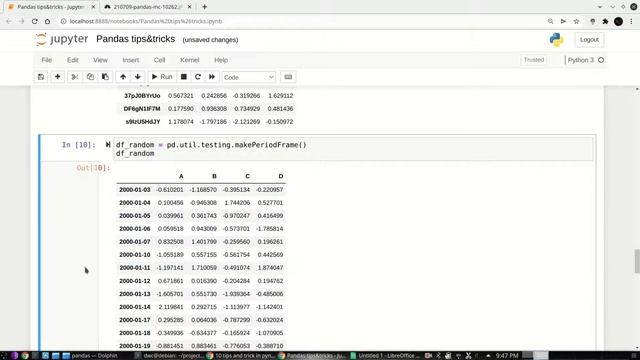Click the s9IzU5HdJY row label
The width and height of the screenshot is (640, 360).
[x=143, y=122]
